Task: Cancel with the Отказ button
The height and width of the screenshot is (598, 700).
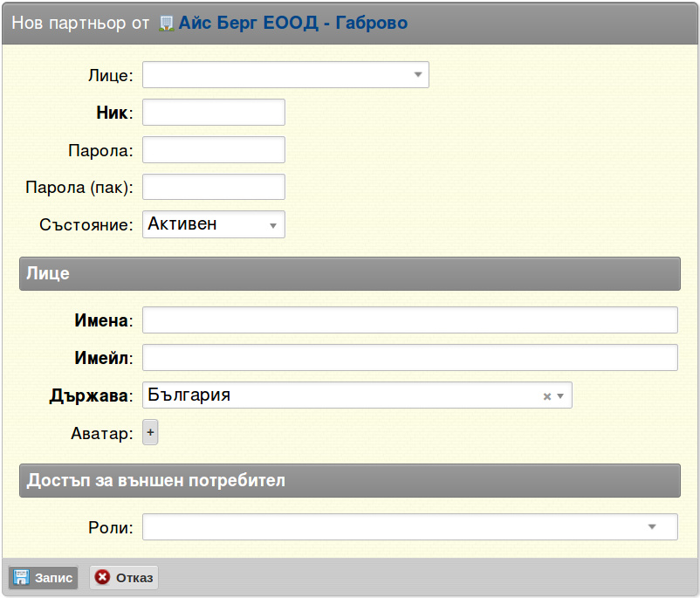Action: (x=124, y=577)
